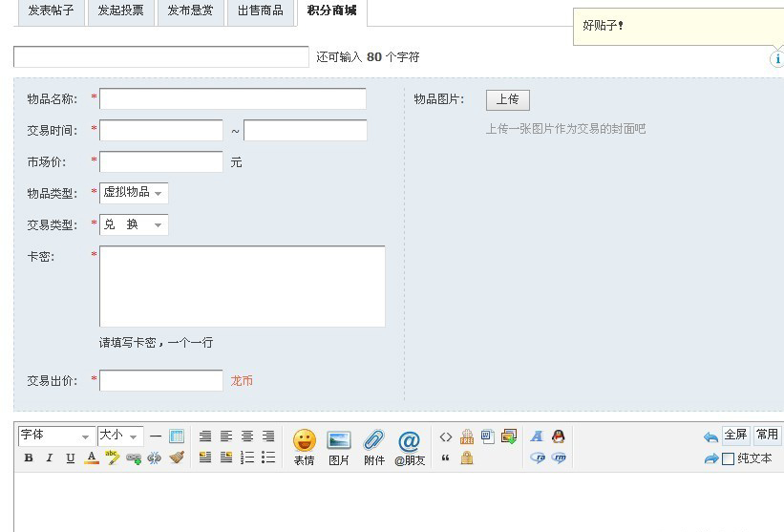The width and height of the screenshot is (784, 532).
Task: Focus the 交易出价 input field
Action: [x=161, y=380]
